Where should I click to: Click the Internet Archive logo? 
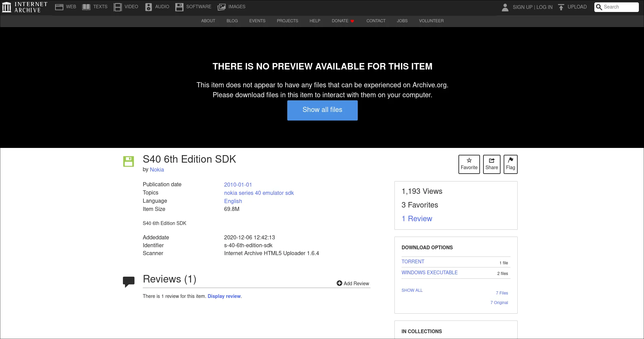coord(25,7)
